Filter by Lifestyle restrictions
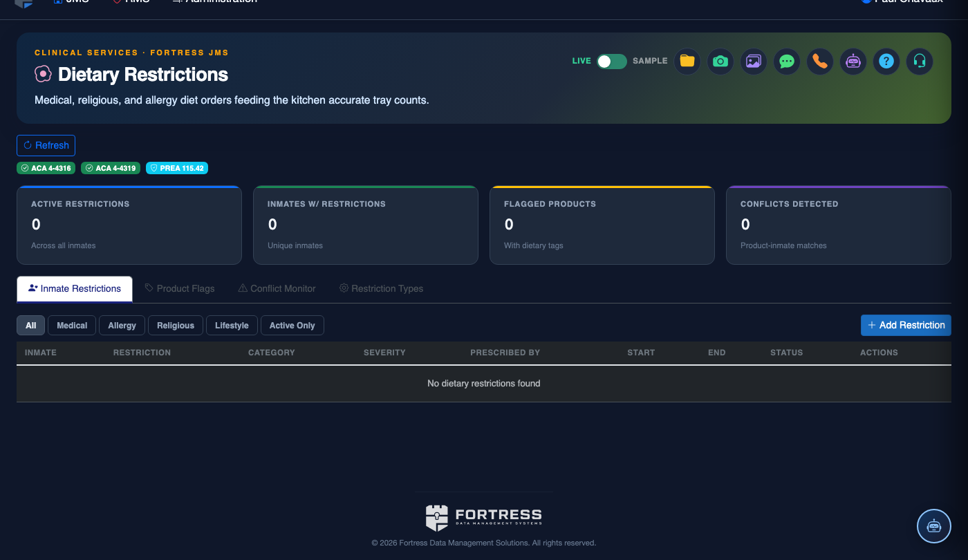The image size is (968, 560). click(232, 326)
